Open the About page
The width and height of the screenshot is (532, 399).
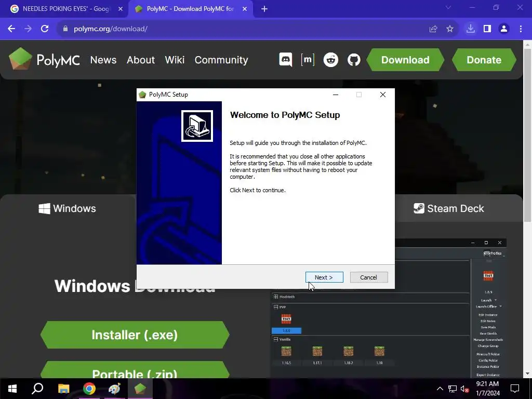140,60
